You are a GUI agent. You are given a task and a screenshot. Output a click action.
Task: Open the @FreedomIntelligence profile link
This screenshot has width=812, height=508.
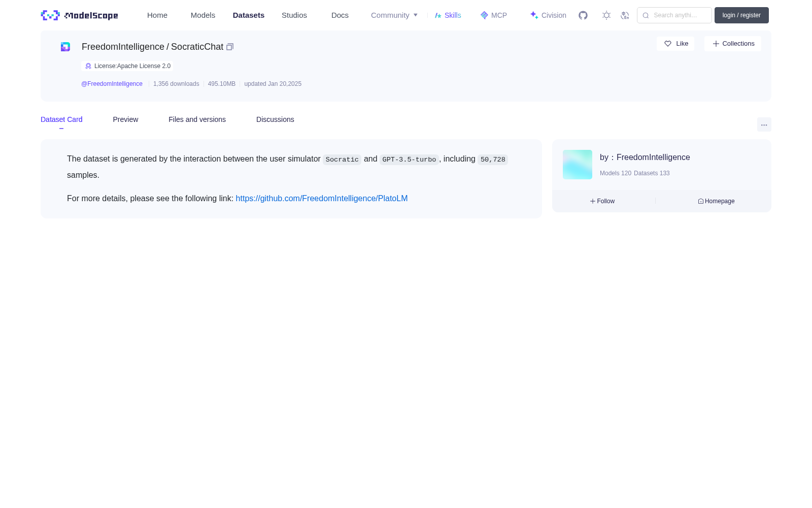tap(112, 84)
